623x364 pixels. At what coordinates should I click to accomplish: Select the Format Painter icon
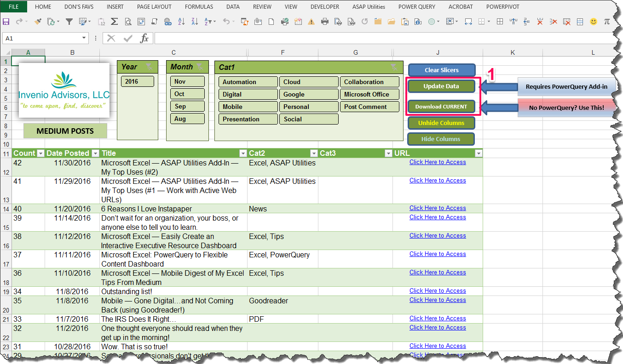point(38,21)
